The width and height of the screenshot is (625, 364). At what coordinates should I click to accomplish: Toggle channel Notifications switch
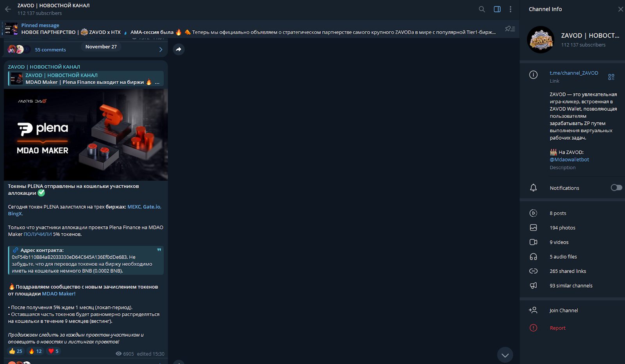click(616, 188)
